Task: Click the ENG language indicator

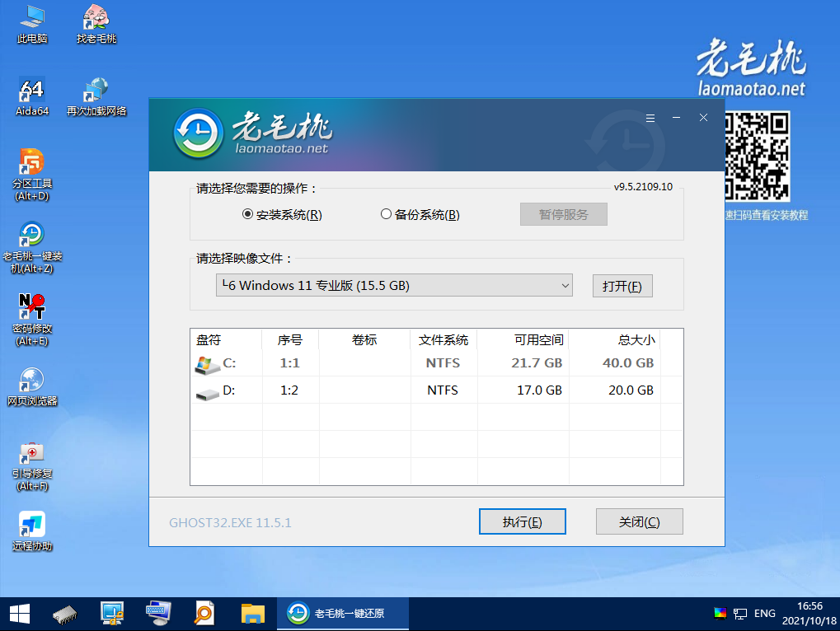Action: pos(764,614)
